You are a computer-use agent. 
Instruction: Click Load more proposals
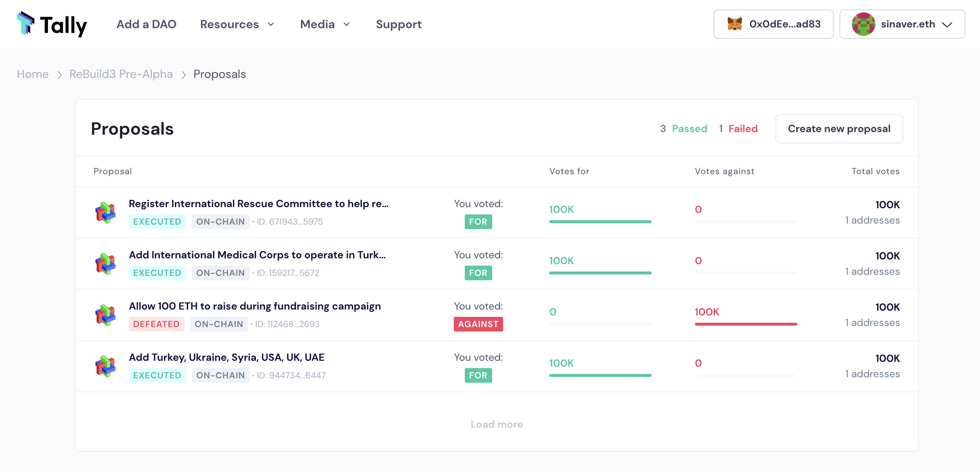496,424
